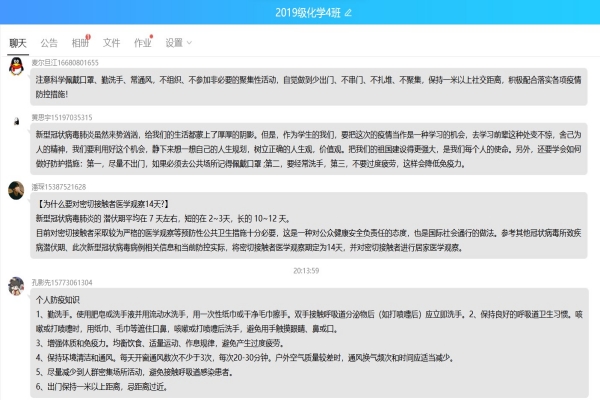Expand the 设置 dropdown arrow
The image size is (600, 400).
point(190,43)
